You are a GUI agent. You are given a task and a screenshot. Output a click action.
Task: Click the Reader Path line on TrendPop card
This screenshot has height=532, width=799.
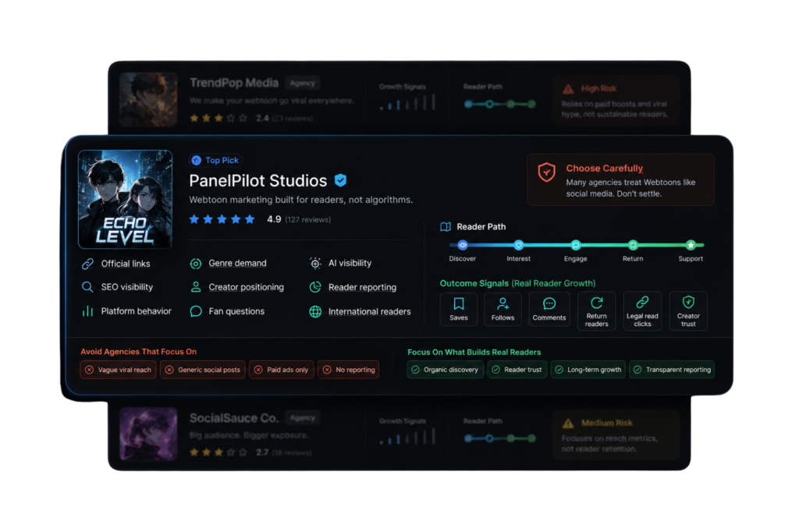pos(500,104)
